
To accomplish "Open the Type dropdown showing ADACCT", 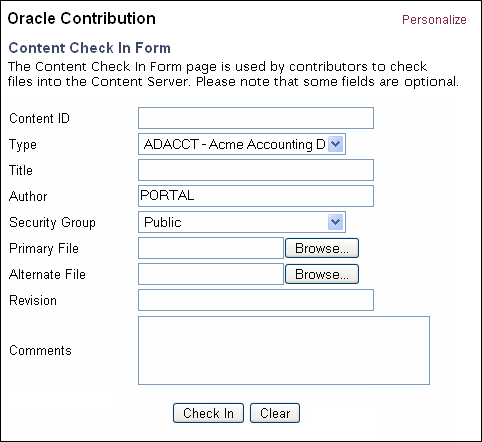I will (x=242, y=144).
